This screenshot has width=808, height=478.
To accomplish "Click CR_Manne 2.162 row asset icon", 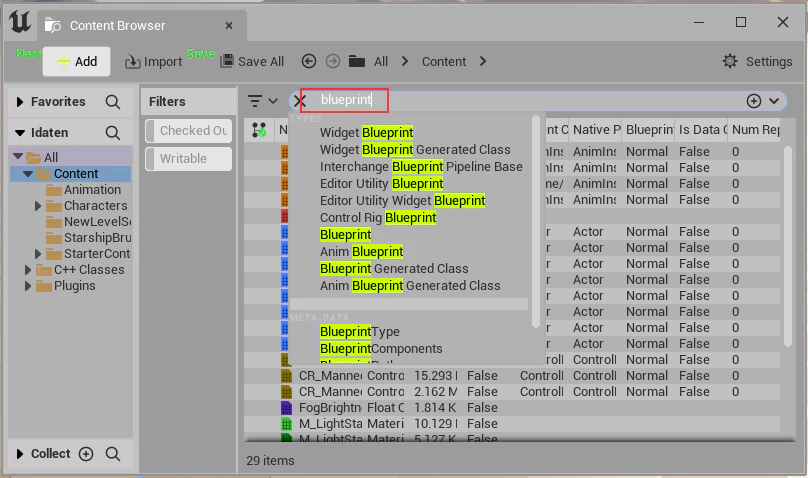I will (x=287, y=392).
